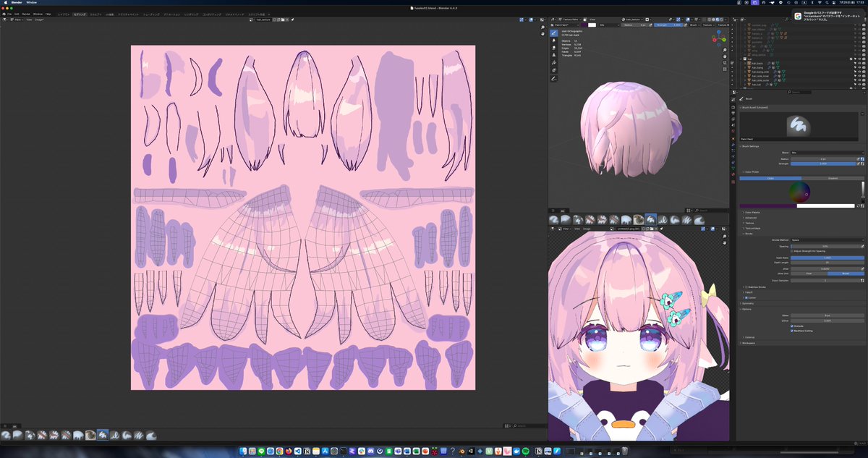Click the zoom magnifier icon in the 3D viewport
Viewport: 868px width, 458px height.
(x=725, y=50)
